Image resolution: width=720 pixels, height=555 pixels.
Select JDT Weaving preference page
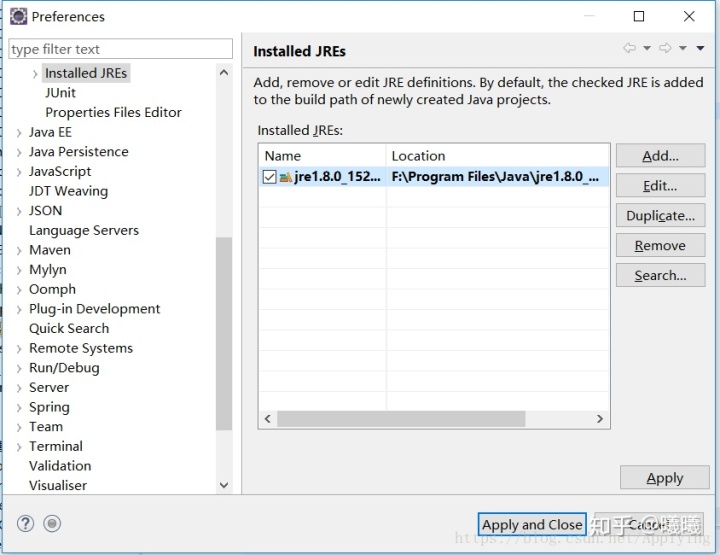click(68, 191)
